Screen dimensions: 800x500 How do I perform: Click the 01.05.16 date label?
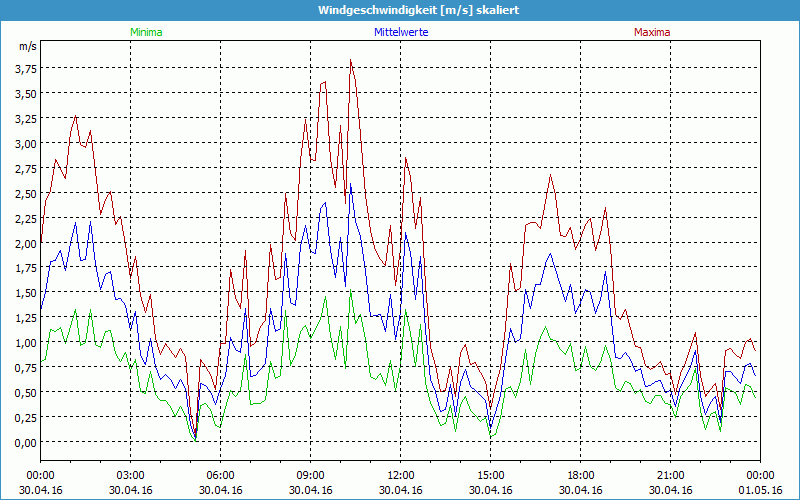click(x=760, y=490)
